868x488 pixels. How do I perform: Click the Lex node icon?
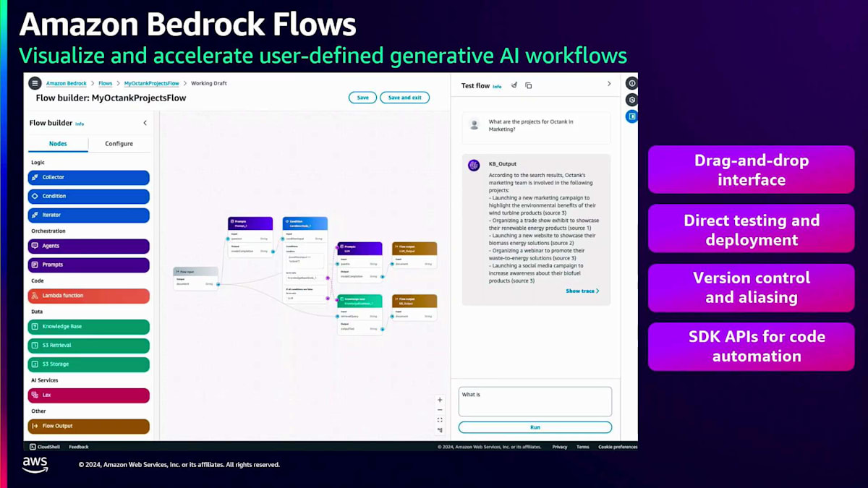(x=35, y=395)
